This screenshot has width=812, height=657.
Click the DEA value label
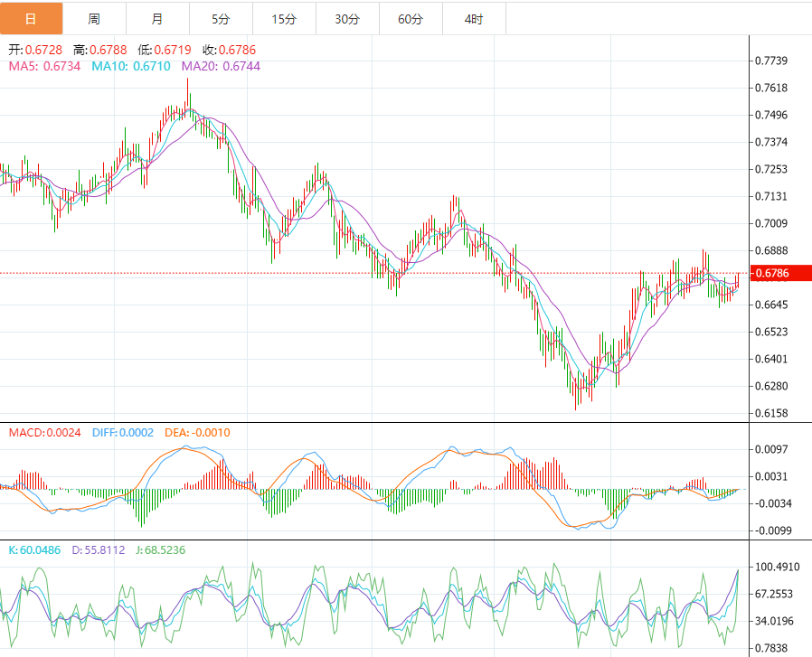[197, 433]
